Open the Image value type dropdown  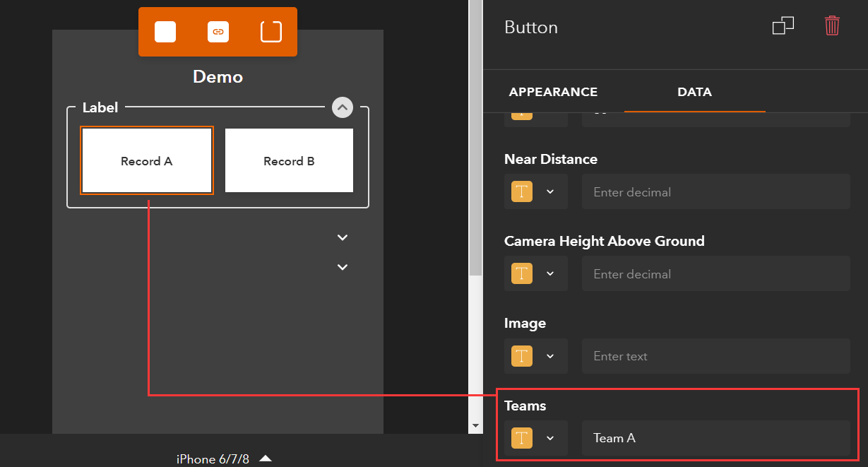pos(551,356)
